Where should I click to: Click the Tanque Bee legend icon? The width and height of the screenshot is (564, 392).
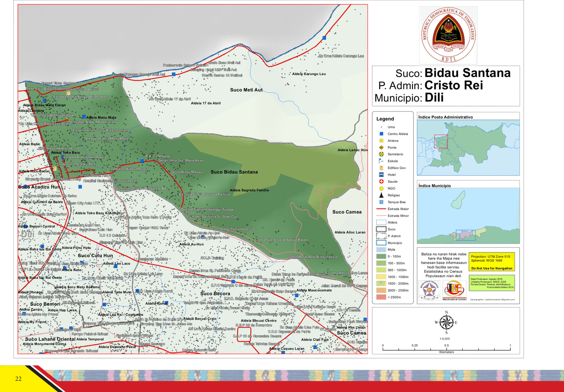coord(381,202)
